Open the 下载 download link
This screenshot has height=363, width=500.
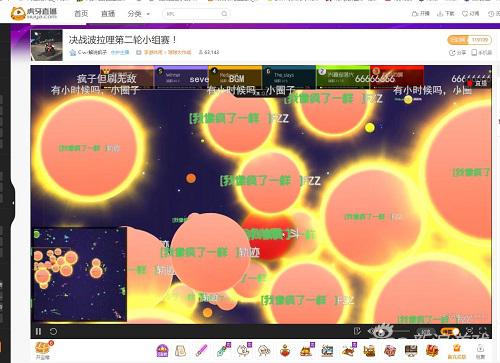(446, 14)
